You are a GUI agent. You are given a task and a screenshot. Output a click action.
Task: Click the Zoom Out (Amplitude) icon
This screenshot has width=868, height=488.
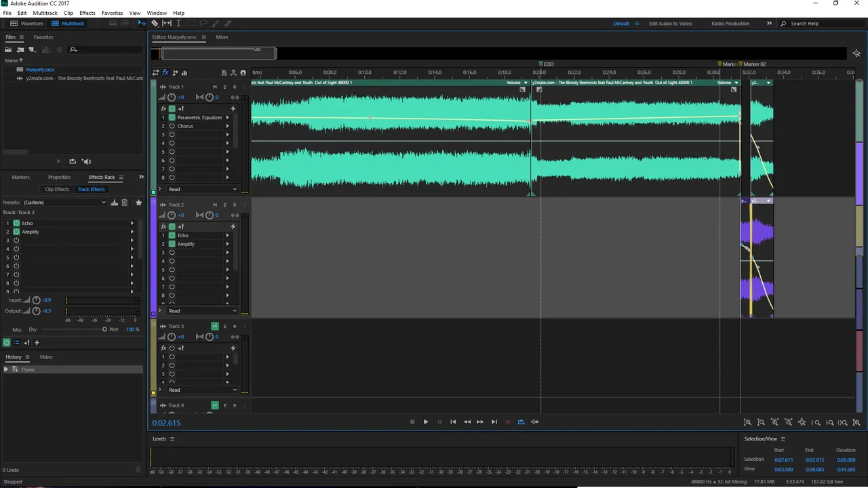(x=761, y=422)
